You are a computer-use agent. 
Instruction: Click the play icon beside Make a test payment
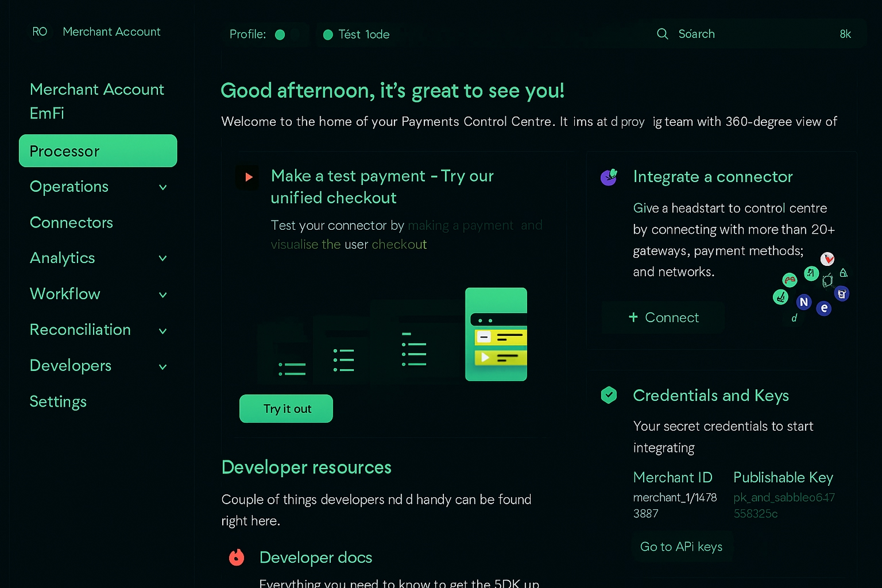click(248, 177)
